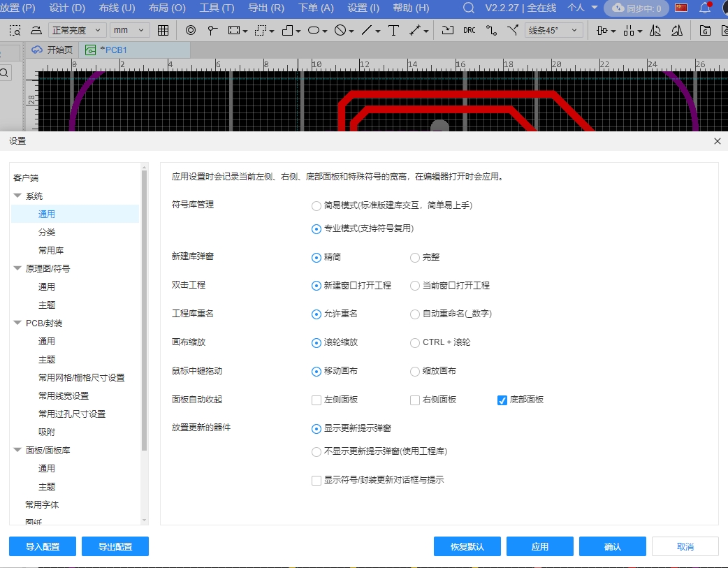
Task: Select 自动重命名(_数字) option
Action: (x=414, y=314)
